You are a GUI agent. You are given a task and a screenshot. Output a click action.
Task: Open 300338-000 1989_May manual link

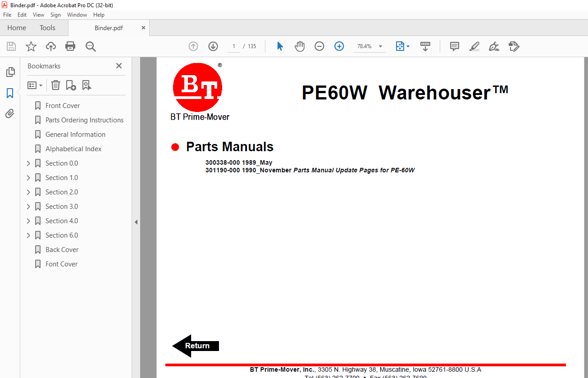click(x=239, y=163)
